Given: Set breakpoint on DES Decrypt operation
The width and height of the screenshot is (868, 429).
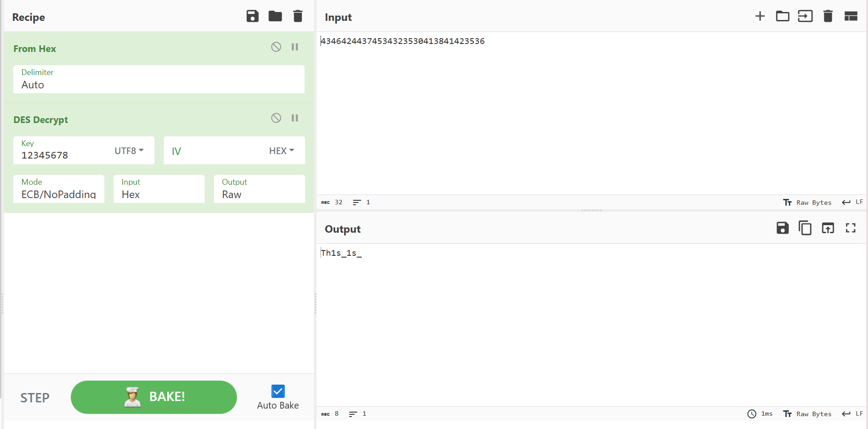Looking at the screenshot, I should 295,118.
